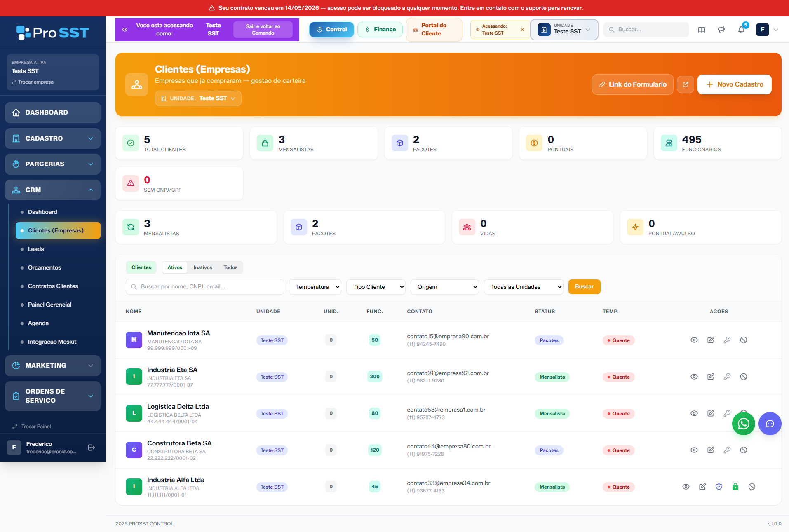The width and height of the screenshot is (789, 532).
Task: Open the purple chat bubble widget
Action: click(x=770, y=424)
